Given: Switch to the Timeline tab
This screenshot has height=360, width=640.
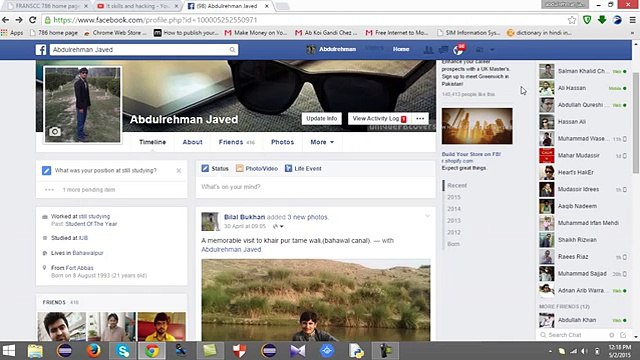Looking at the screenshot, I should pos(152,142).
